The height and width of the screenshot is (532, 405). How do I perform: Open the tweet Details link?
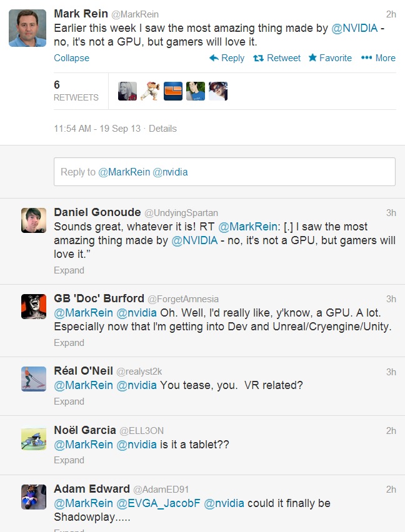[162, 129]
